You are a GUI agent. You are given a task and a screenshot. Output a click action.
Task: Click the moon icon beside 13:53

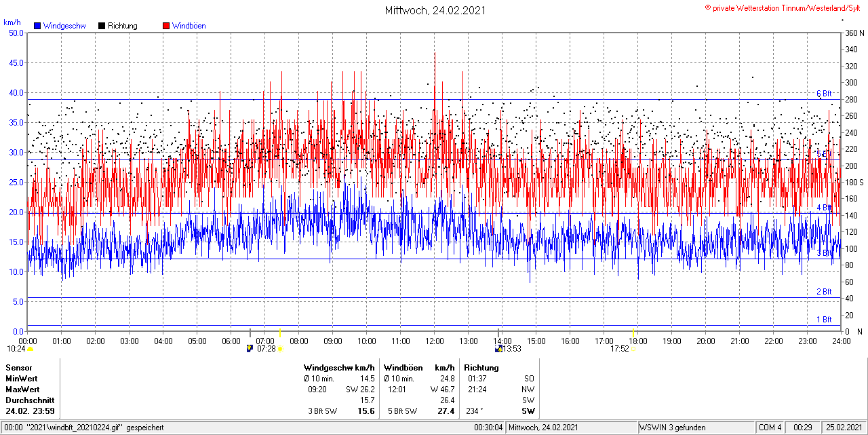click(x=499, y=348)
